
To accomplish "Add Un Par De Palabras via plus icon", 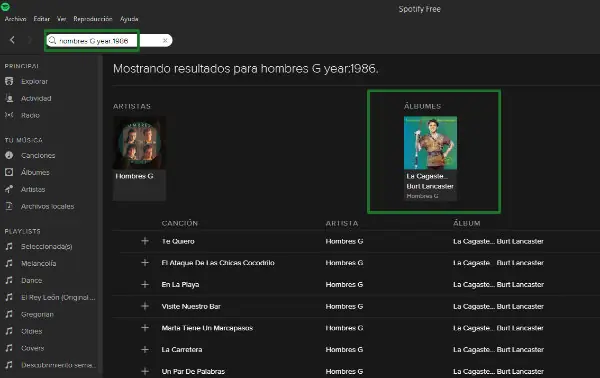I will (x=145, y=371).
